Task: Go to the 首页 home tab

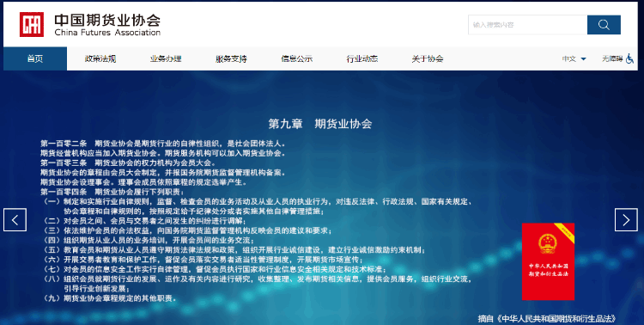Action: tap(35, 58)
